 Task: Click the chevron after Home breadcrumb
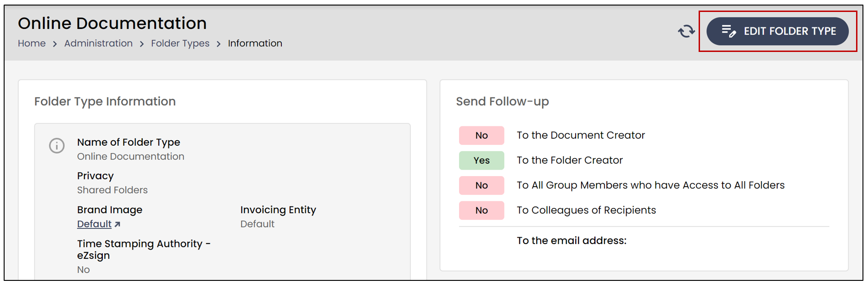coord(55,44)
